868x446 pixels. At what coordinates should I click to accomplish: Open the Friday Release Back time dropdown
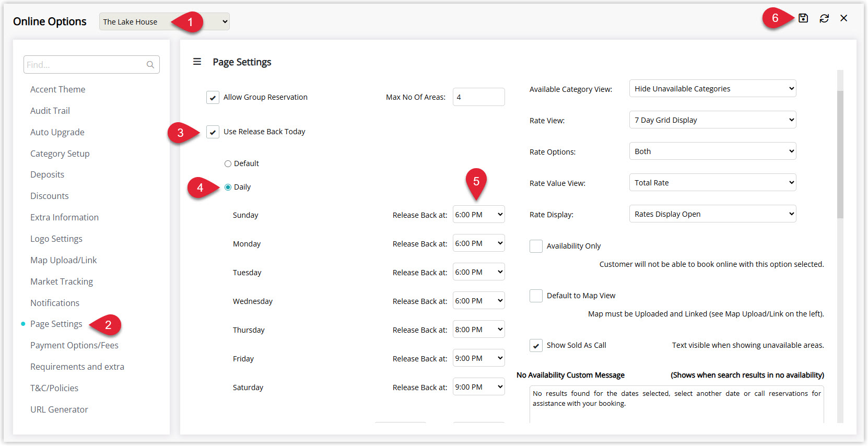click(478, 358)
